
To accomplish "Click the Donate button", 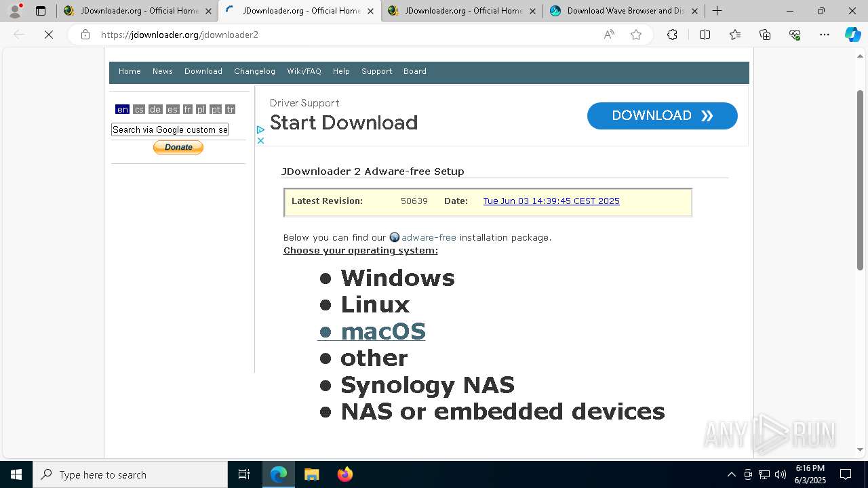I will (x=178, y=147).
